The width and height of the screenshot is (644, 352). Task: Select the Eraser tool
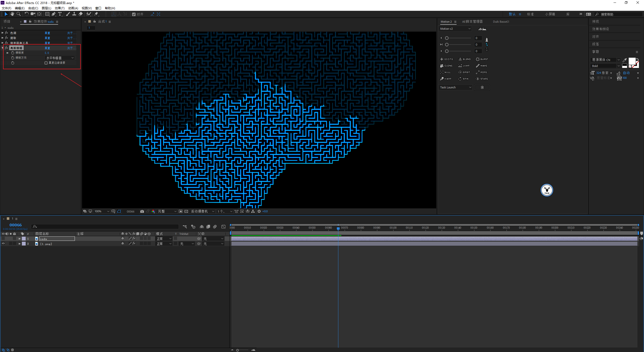(x=80, y=14)
